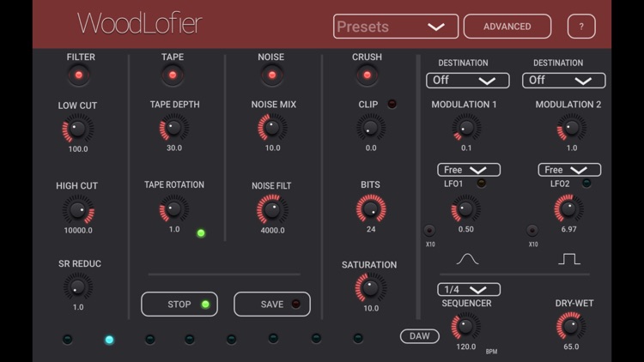Viewport: 644px width, 362px height.
Task: Open Modulation 2 DESTINATION dropdown
Action: pos(564,81)
